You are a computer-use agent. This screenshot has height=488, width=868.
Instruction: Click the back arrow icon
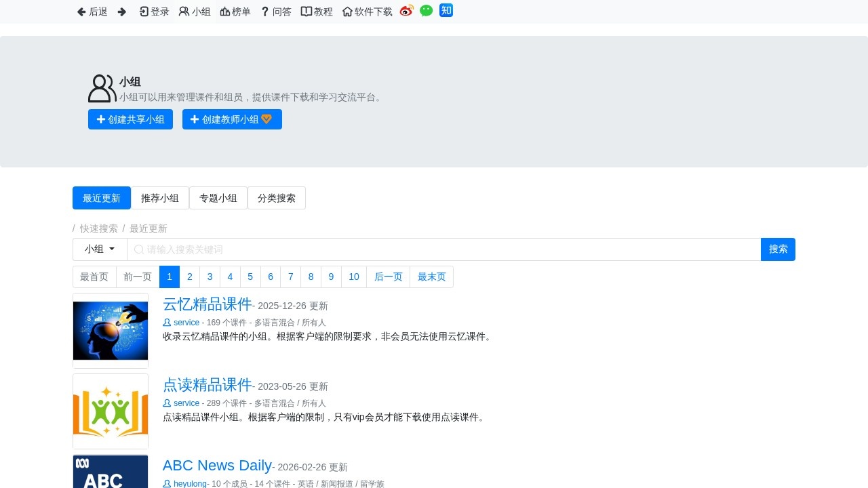[81, 12]
